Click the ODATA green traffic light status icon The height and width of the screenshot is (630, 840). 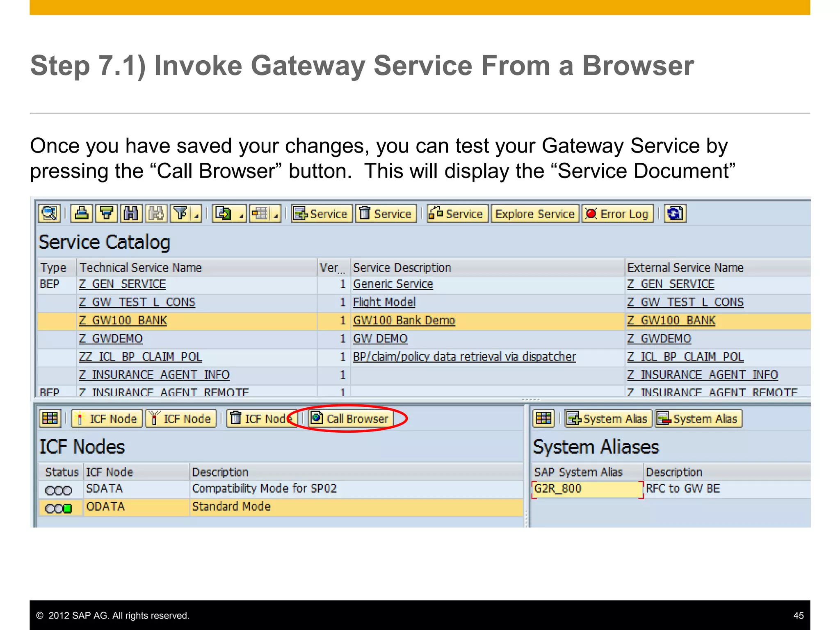point(58,508)
